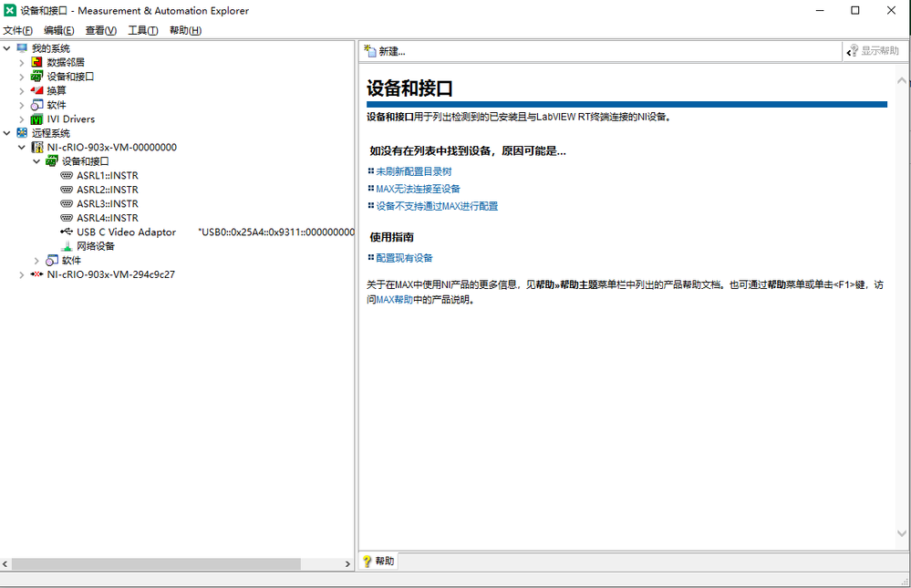Expand 软件 under the cRIO target
Screen dimensions: 911x588
pos(36,261)
